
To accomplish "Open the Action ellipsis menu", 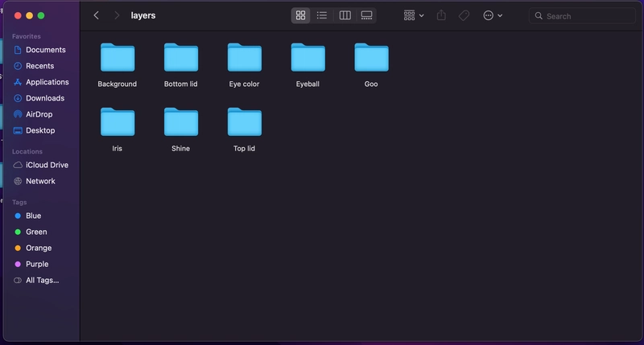I will [493, 15].
